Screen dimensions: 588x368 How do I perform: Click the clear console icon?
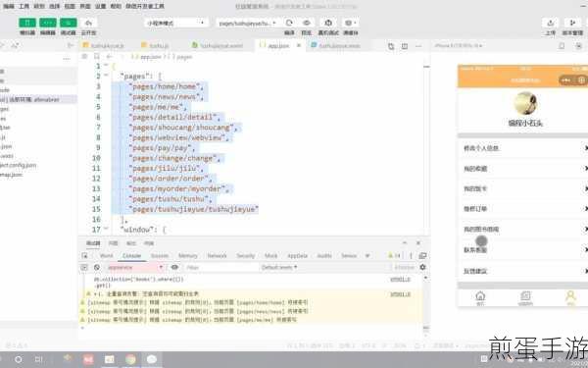coord(97,267)
